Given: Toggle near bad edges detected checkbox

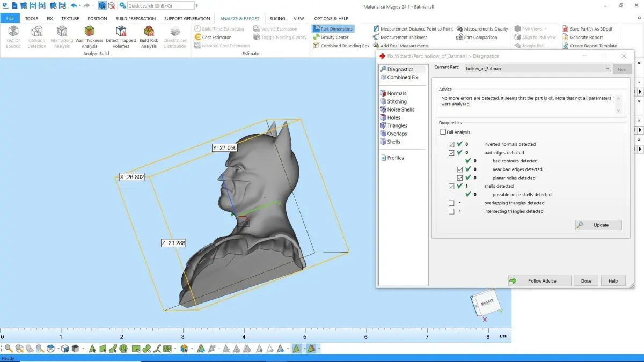Looking at the screenshot, I should pos(460,169).
